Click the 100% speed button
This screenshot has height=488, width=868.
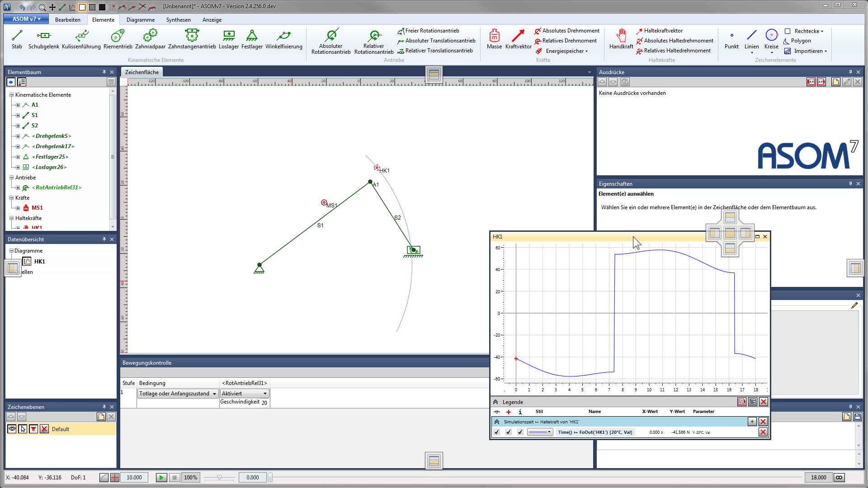(190, 478)
